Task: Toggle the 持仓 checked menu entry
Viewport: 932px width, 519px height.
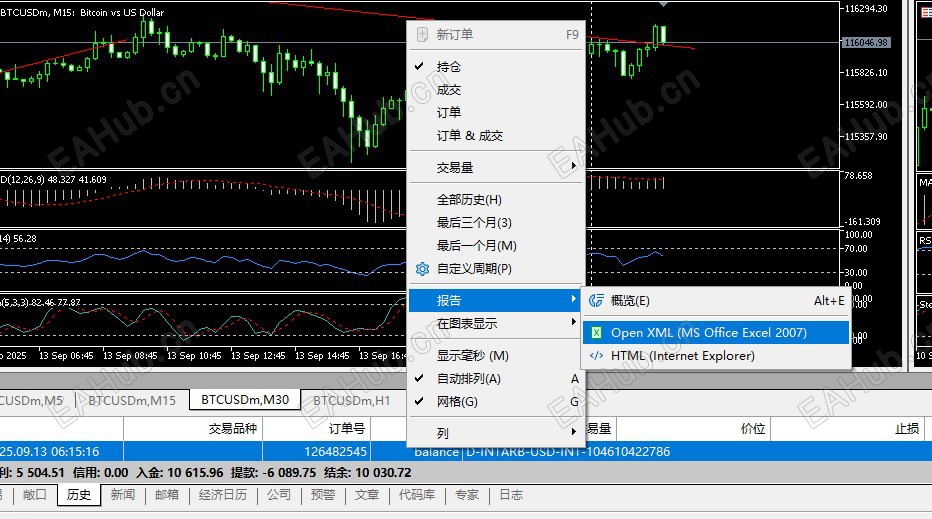Action: pos(497,67)
